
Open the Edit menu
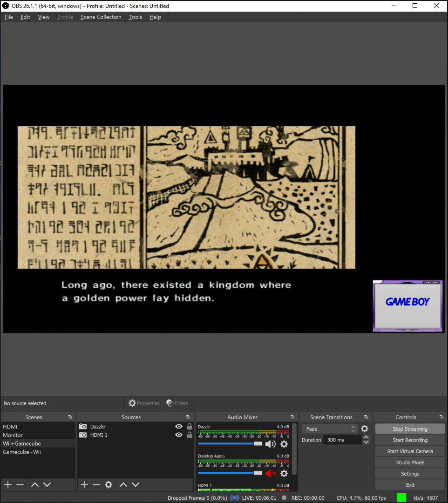pos(25,17)
